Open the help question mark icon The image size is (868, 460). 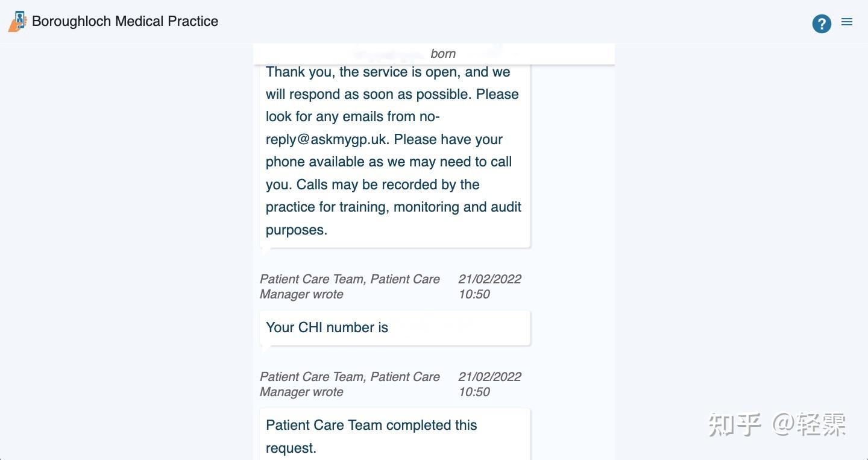click(822, 24)
